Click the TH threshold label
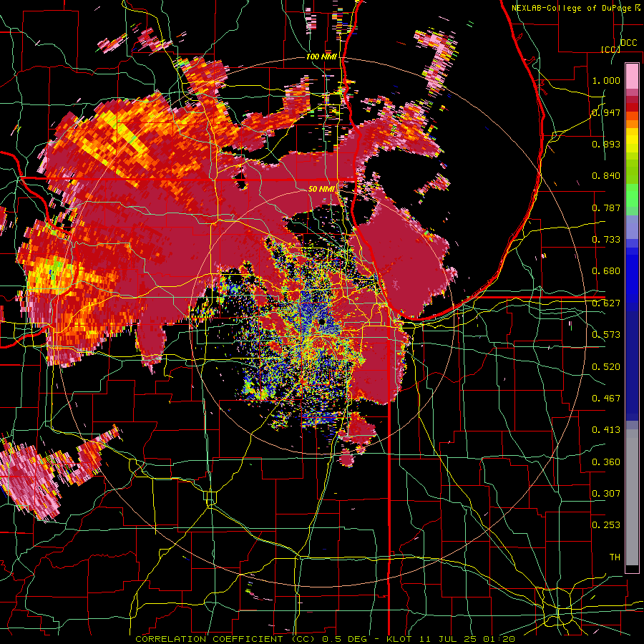The image size is (644, 644). (615, 557)
